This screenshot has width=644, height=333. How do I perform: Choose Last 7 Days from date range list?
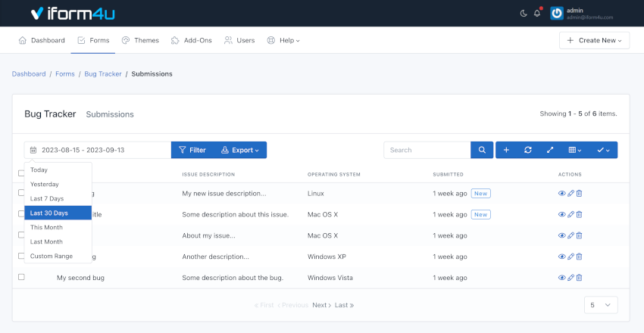[47, 198]
